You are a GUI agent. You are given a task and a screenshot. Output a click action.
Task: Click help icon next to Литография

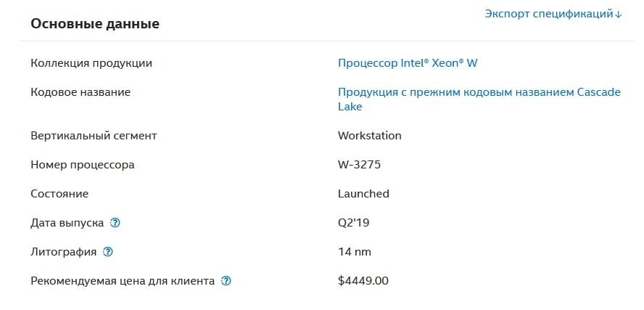pyautogui.click(x=107, y=252)
